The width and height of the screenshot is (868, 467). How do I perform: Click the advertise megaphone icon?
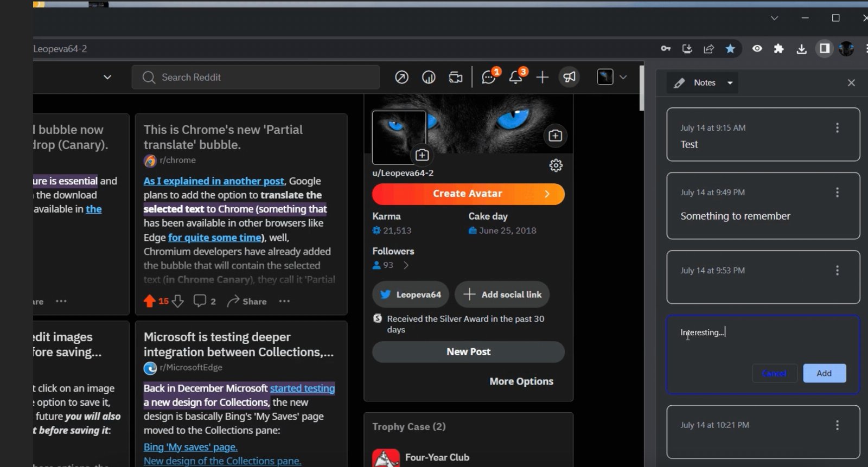[x=569, y=77]
